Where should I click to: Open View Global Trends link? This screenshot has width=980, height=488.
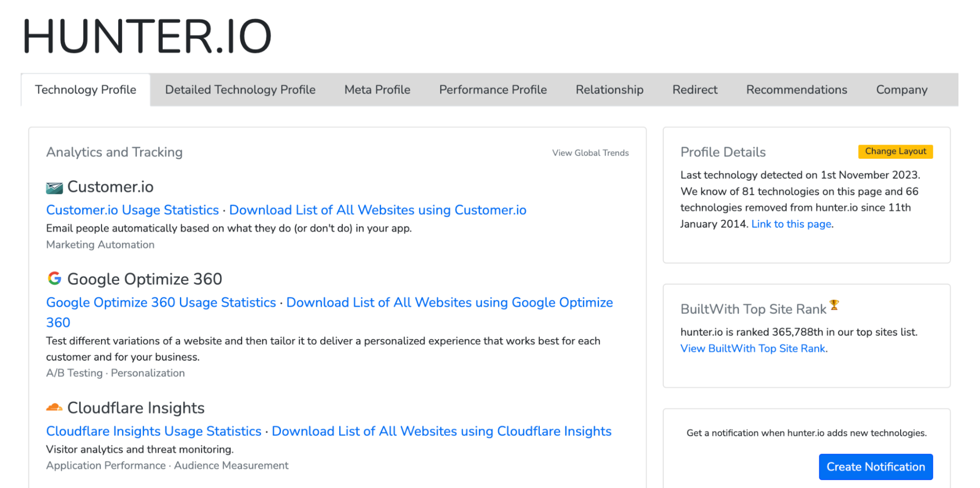click(590, 153)
